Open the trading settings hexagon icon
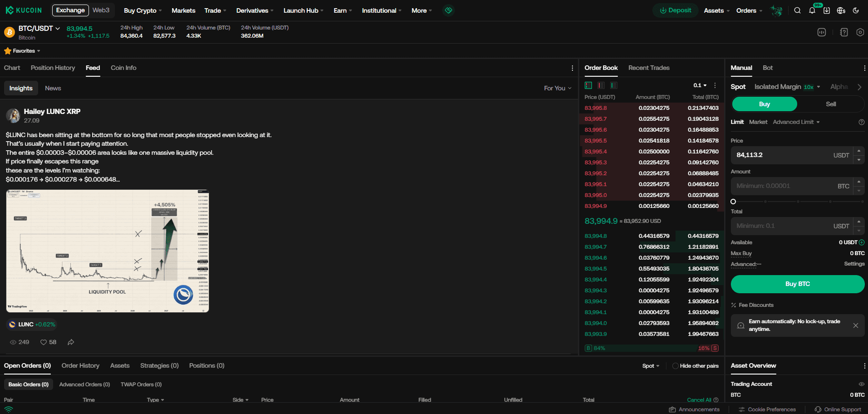868x414 pixels. click(860, 32)
